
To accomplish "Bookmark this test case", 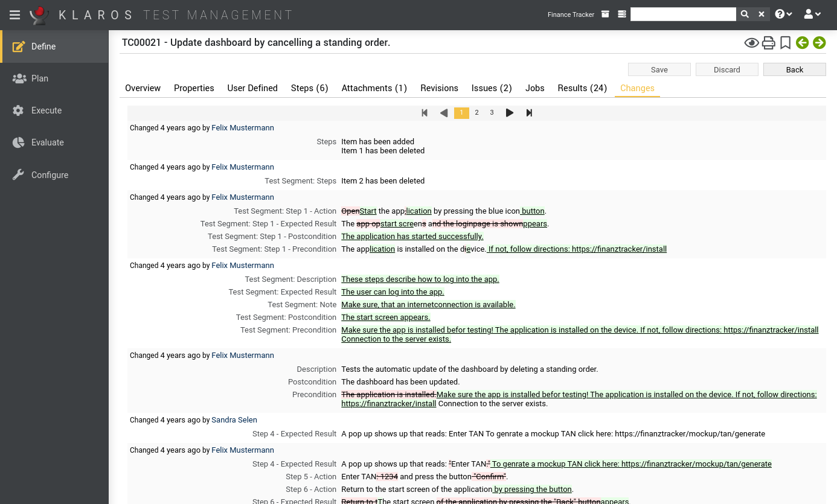I will pyautogui.click(x=785, y=43).
